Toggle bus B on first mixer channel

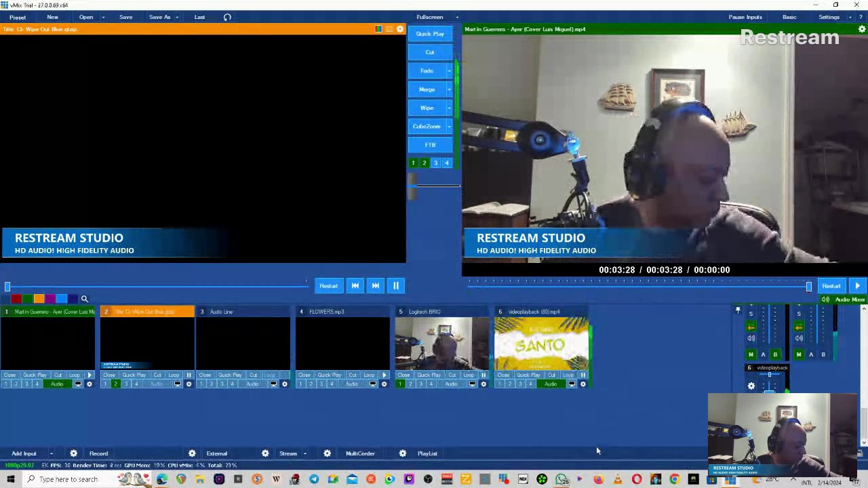pyautogui.click(x=775, y=354)
